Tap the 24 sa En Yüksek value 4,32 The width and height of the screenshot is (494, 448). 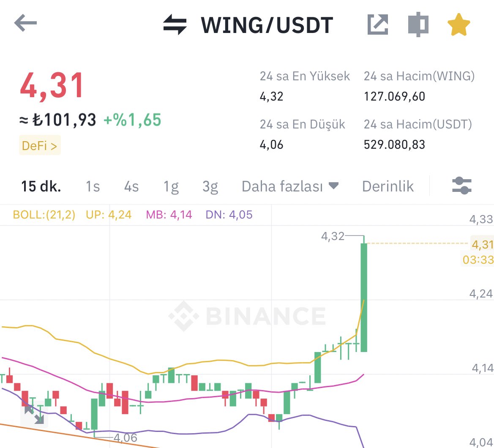271,96
